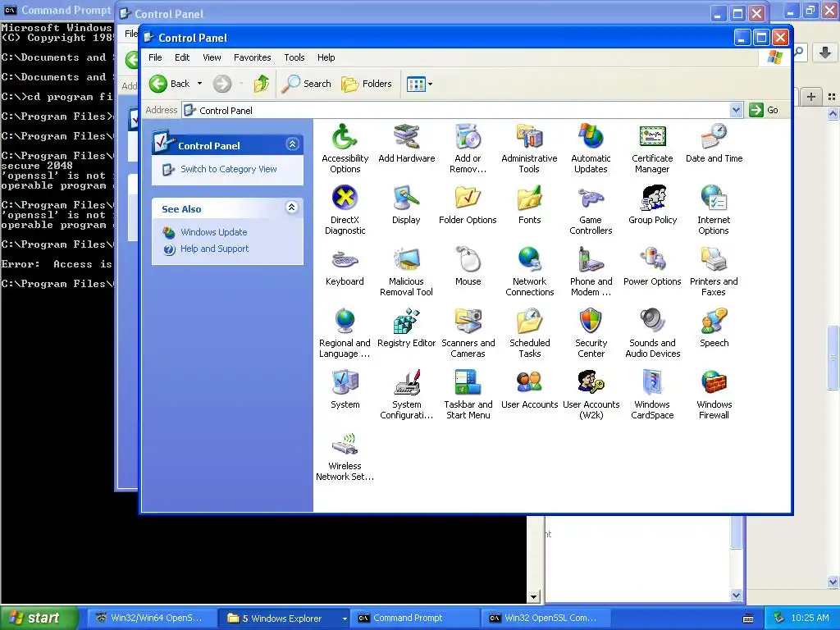Open Windows CardSpace icon

pos(652,395)
